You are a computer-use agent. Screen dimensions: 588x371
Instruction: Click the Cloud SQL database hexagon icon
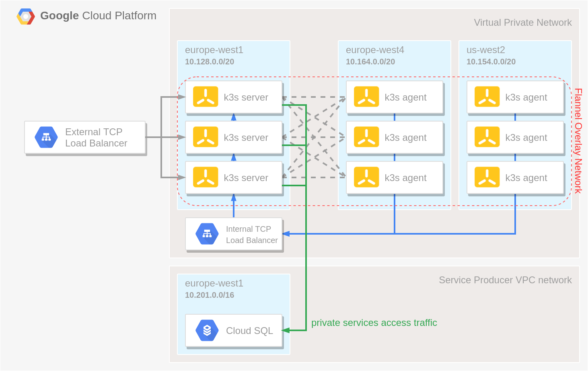click(207, 330)
